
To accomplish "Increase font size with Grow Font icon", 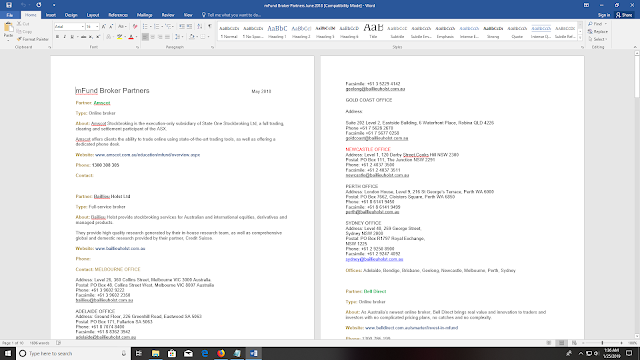I will pos(104,27).
